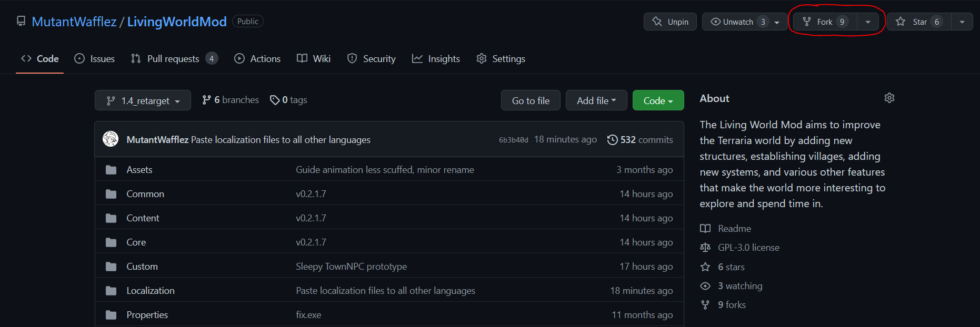Viewport: 980px width, 327px height.
Task: Click the commit history clock icon
Action: click(x=612, y=140)
